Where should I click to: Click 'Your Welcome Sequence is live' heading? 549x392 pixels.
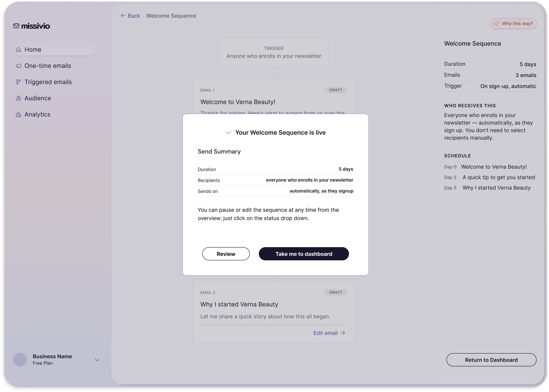280,132
